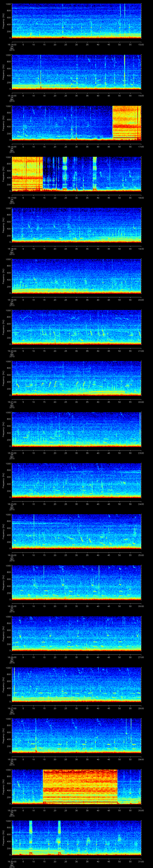Click the "16:20:00" start time label
This screenshot has height=868, width=153.
pos(12,351)
